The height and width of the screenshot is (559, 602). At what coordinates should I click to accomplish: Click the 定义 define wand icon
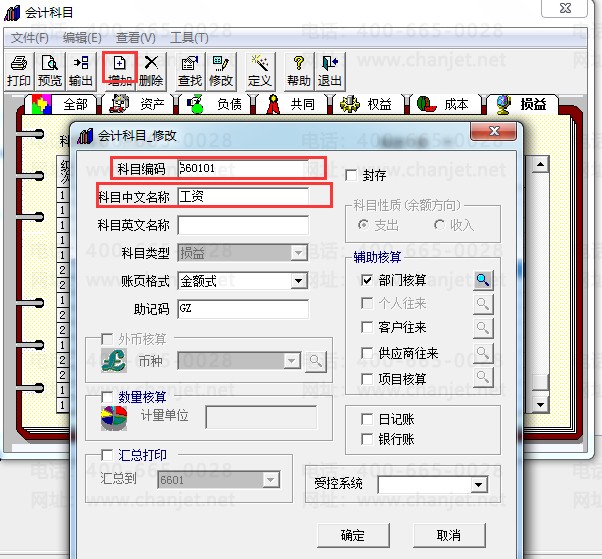tap(260, 71)
